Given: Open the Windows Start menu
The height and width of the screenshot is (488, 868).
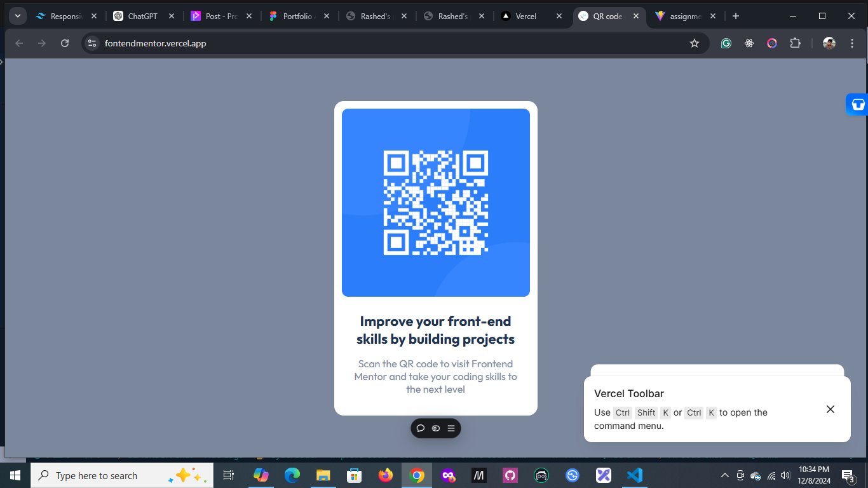Looking at the screenshot, I should [15, 475].
